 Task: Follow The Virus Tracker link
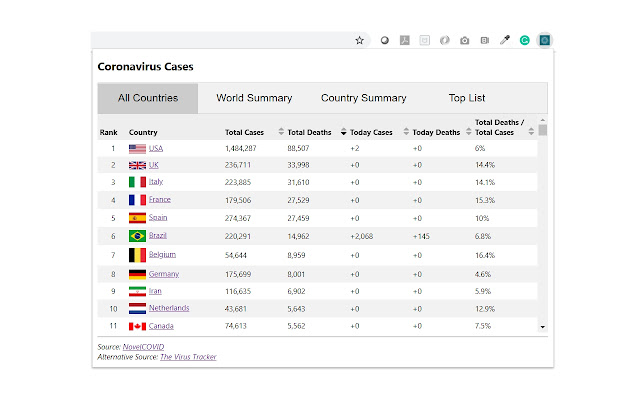pos(189,356)
